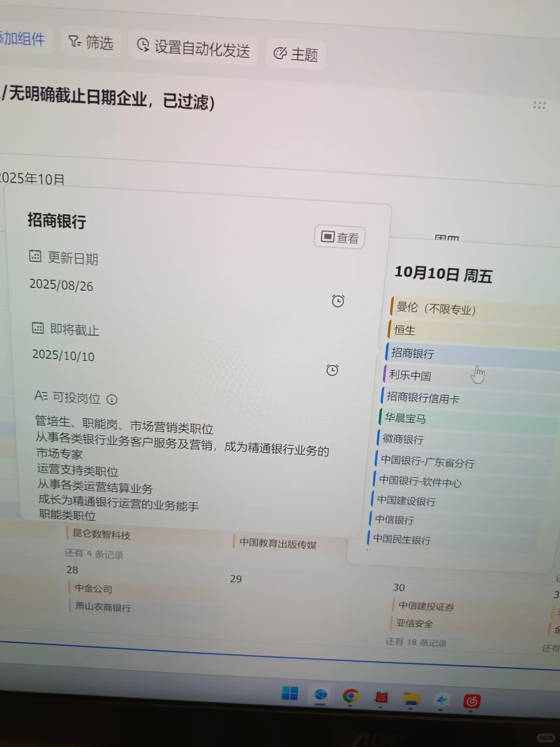Image resolution: width=560 pixels, height=747 pixels.
Task: Click the 即将截止 value 2025/10/10
Action: [63, 355]
